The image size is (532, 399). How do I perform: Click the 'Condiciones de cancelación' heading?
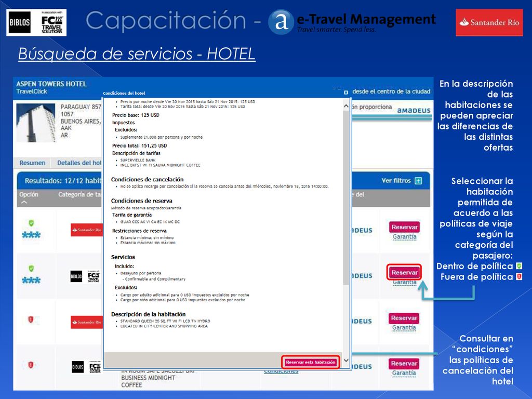click(x=147, y=179)
